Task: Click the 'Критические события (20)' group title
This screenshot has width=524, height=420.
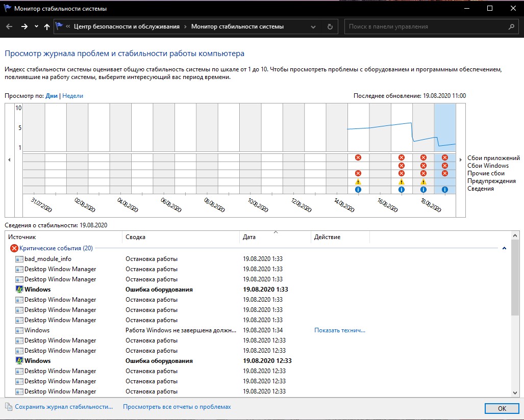Action: click(56, 248)
